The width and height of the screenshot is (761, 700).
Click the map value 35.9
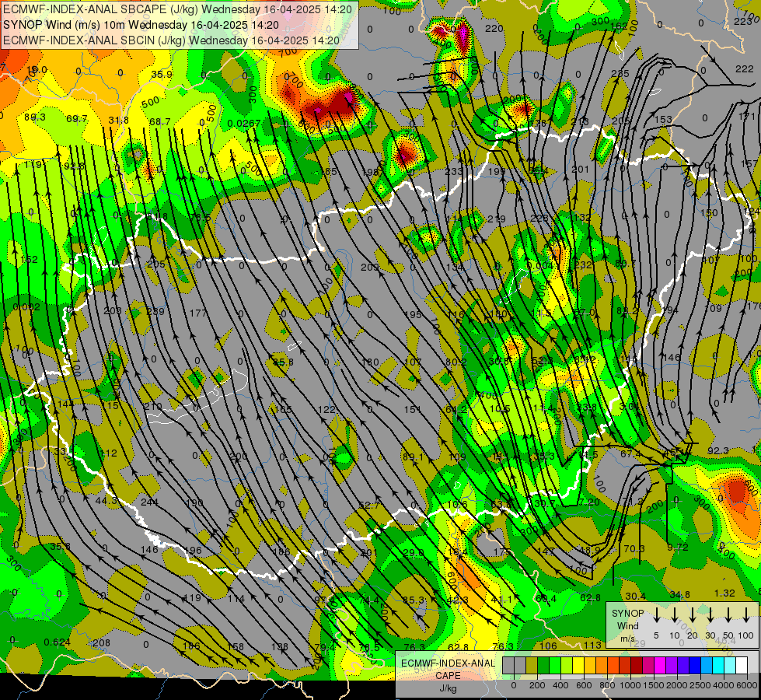coord(162,75)
